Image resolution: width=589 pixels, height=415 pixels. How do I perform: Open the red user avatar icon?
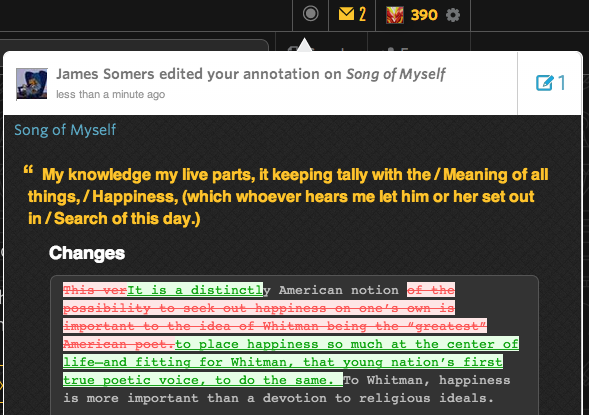coord(395,15)
